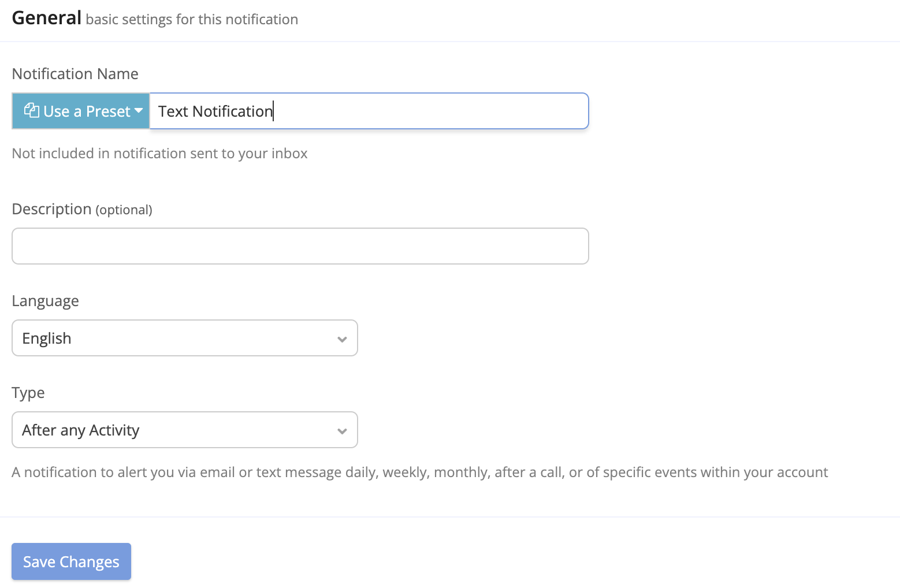Viewport: 900px width, 588px height.
Task: Place cursor after Text Notification text
Action: tap(274, 111)
